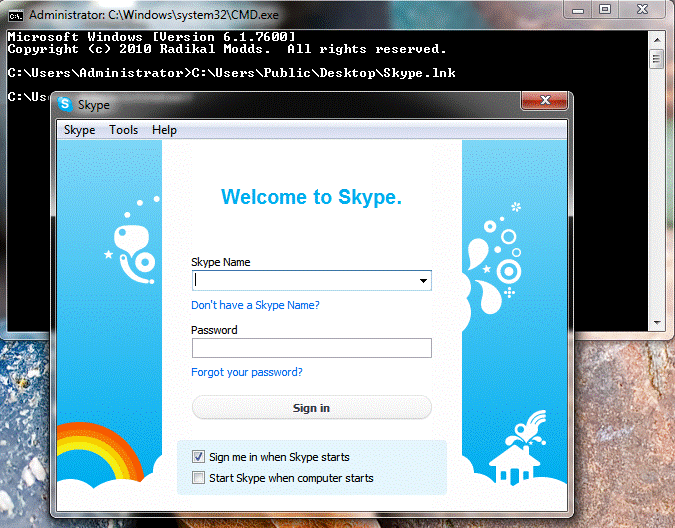Open the Tools menu
Image resolution: width=675 pixels, height=528 pixels.
pyautogui.click(x=124, y=130)
